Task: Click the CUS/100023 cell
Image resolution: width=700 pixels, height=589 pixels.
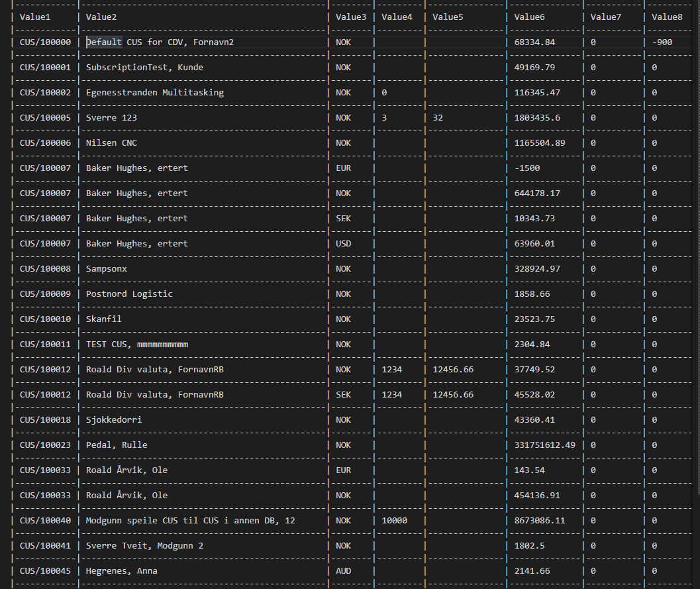Action: point(45,445)
